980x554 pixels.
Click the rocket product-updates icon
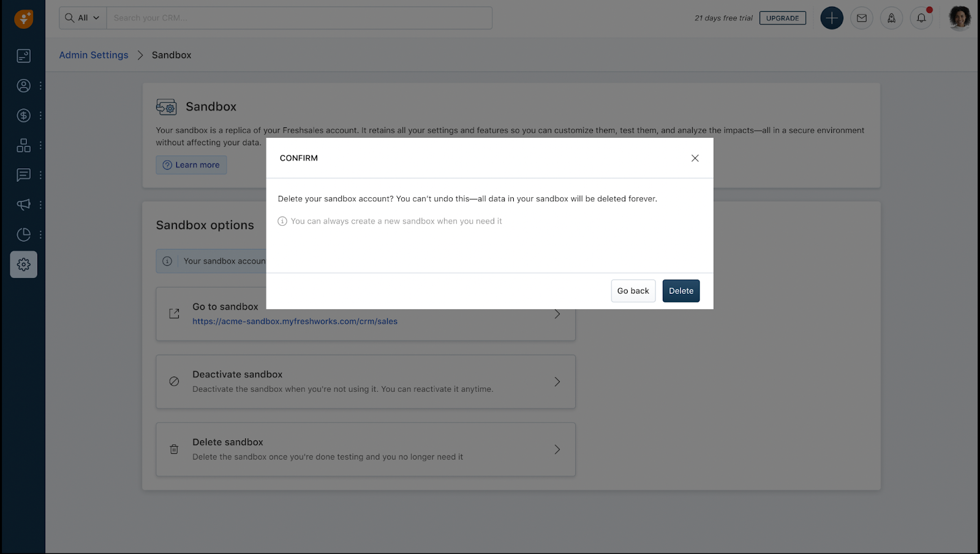(891, 18)
